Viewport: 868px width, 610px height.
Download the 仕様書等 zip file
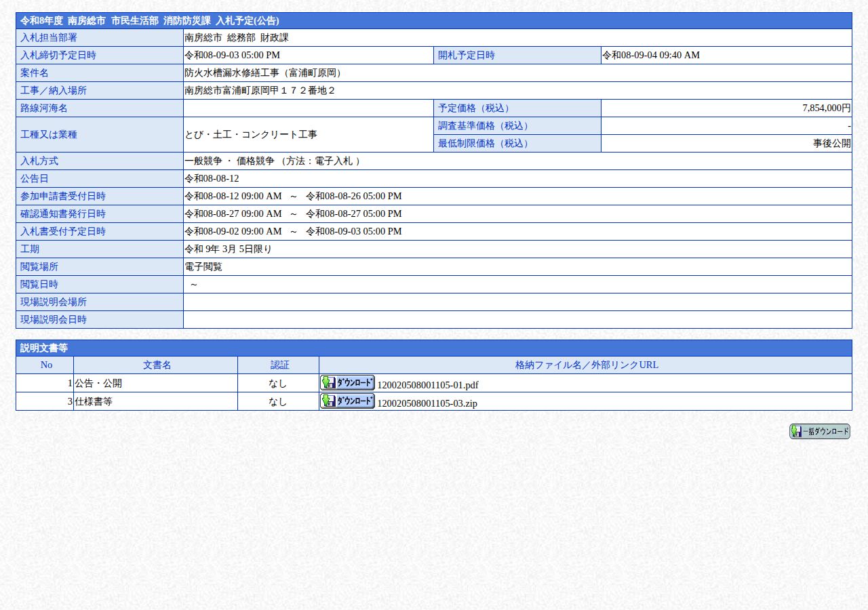(347, 401)
